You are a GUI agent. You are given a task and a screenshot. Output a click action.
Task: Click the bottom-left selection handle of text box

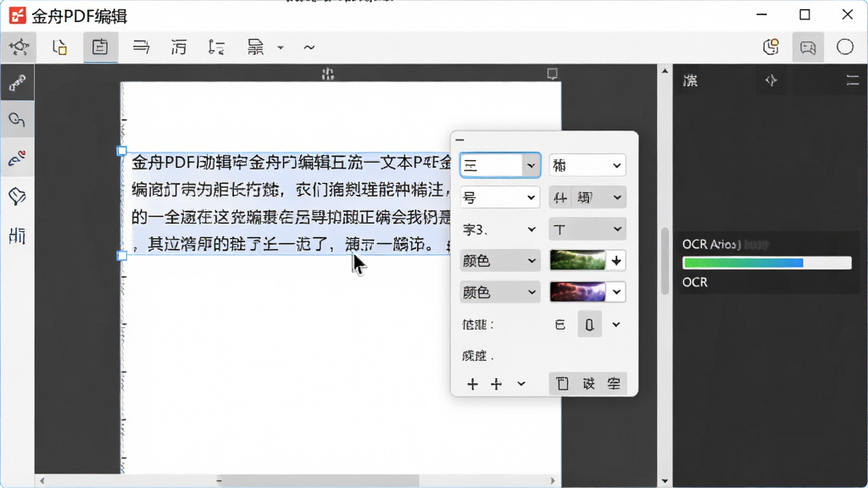122,256
